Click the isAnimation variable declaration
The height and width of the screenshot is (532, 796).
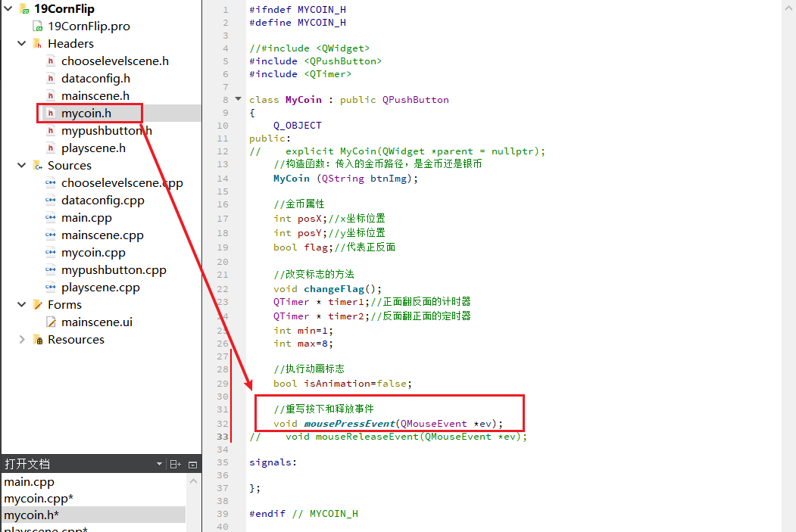[342, 384]
